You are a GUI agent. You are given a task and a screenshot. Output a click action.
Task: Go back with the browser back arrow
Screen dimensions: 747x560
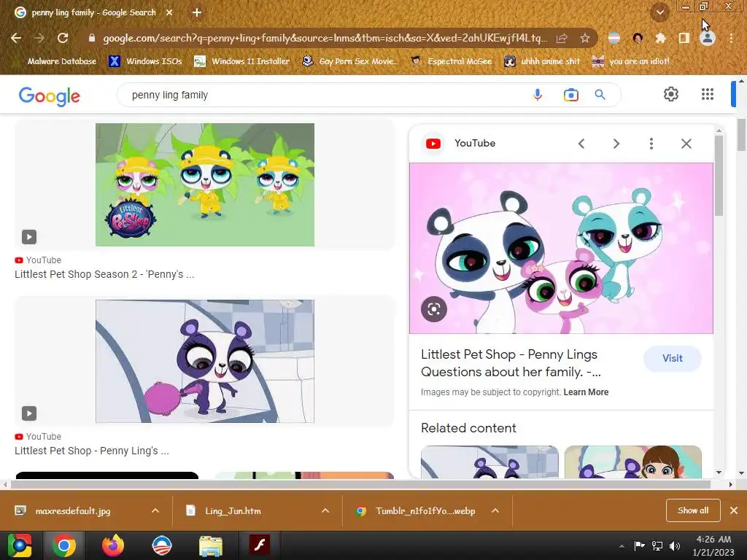click(x=16, y=38)
